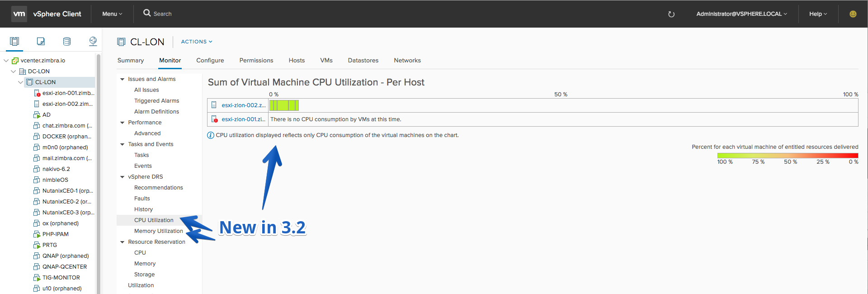The image size is (868, 294).
Task: Click the mail.zimbra.com VM icon
Action: pos(37,158)
